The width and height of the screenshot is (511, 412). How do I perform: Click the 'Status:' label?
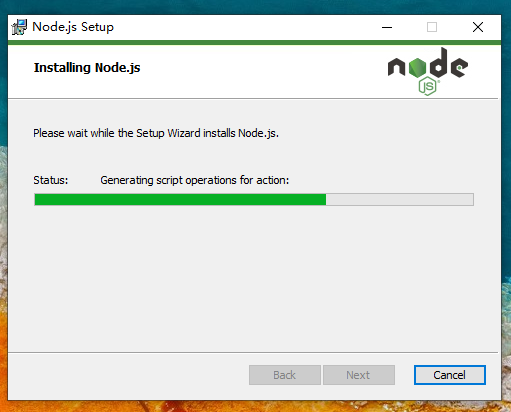tap(51, 180)
